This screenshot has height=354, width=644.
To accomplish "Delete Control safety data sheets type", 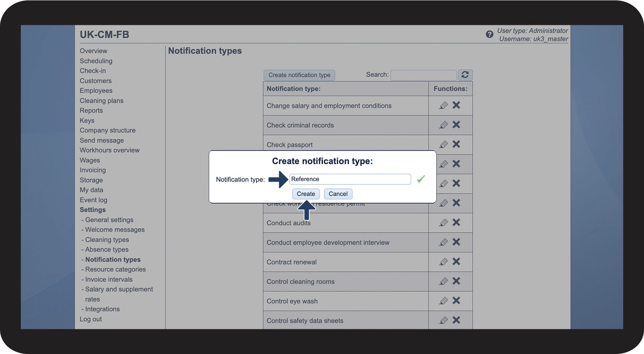I will 456,320.
